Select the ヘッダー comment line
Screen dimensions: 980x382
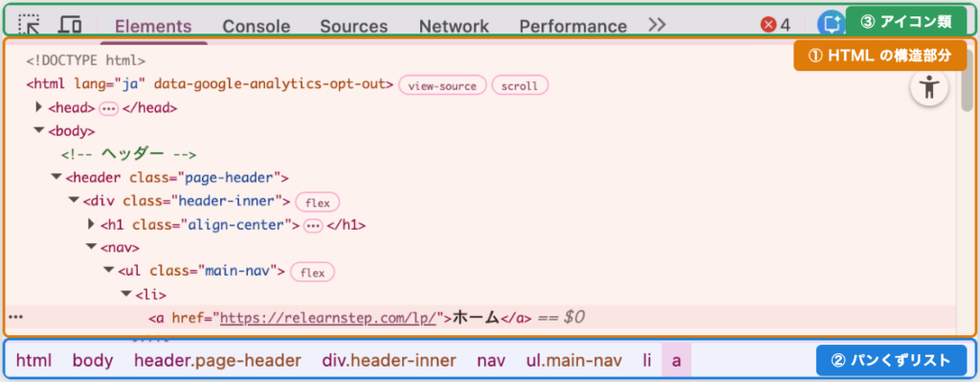pyautogui.click(x=129, y=154)
